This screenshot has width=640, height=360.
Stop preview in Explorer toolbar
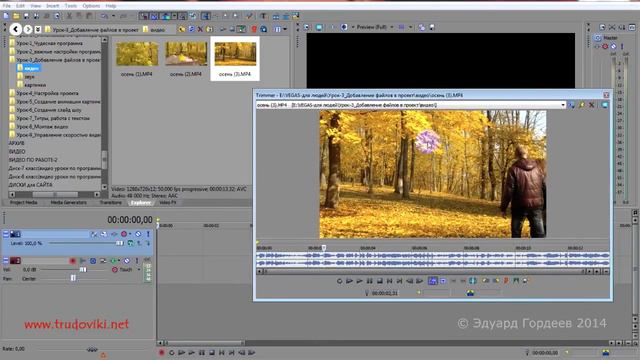(232, 29)
